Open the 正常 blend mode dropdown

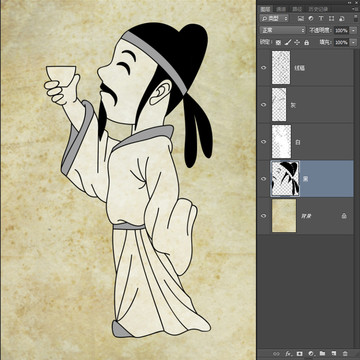283,30
